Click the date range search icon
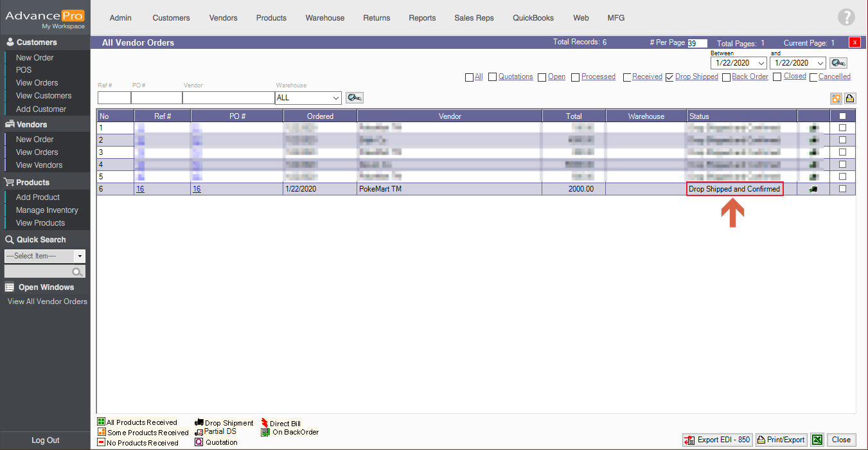 (x=838, y=63)
